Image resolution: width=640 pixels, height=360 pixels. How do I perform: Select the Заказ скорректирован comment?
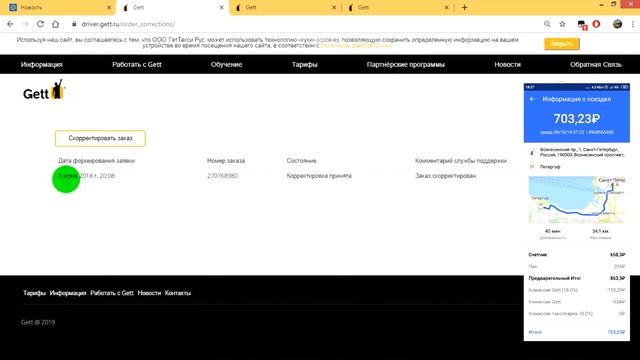click(446, 176)
